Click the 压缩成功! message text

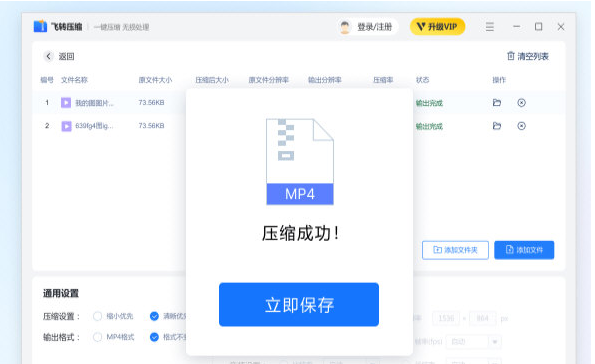[300, 233]
